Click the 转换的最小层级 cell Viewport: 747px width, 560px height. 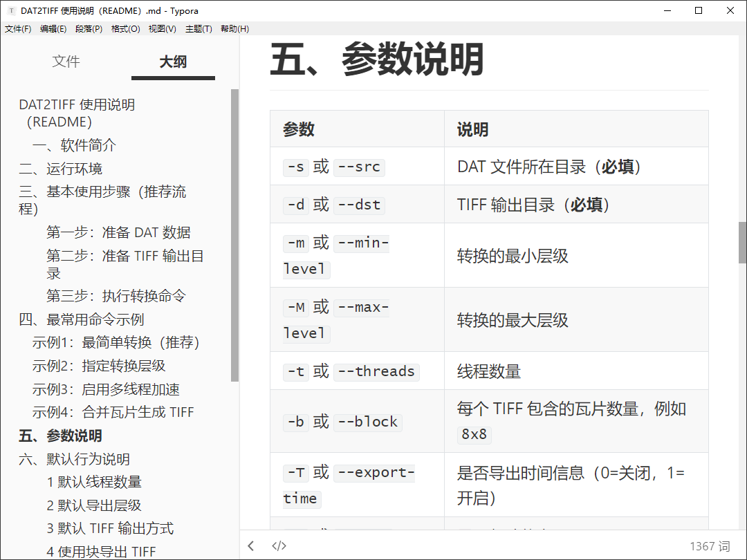click(x=576, y=256)
